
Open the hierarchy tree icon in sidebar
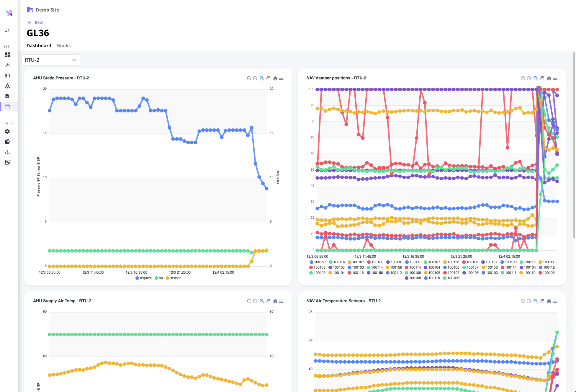[7, 152]
